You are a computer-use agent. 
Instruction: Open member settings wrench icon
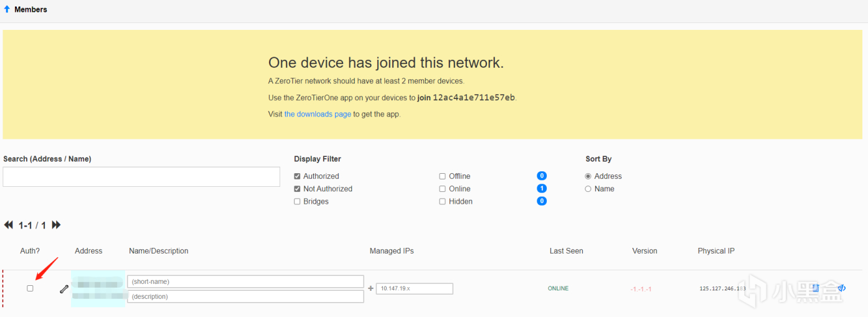point(64,289)
